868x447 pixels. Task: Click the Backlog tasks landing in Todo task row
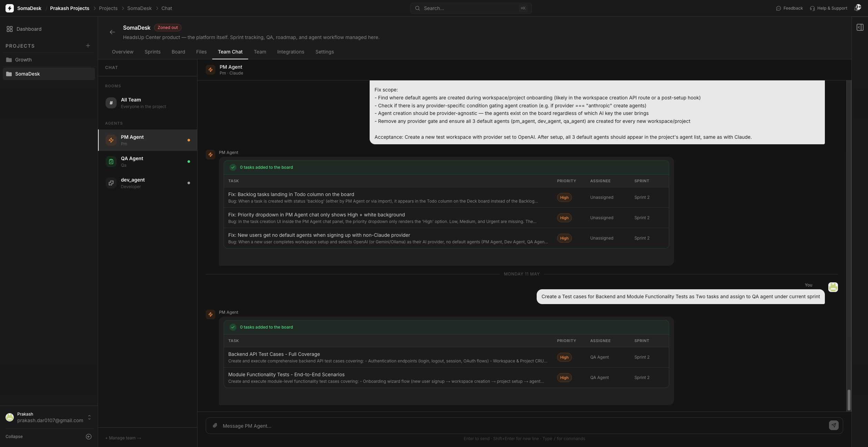446,197
